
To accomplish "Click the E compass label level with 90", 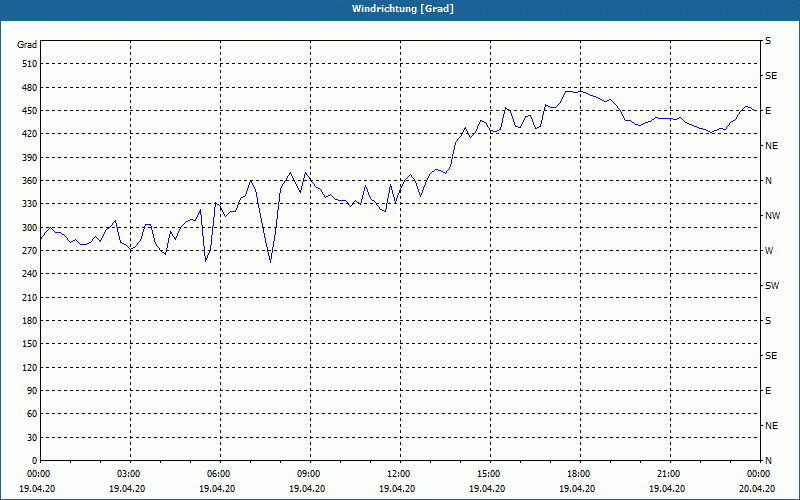I will (x=768, y=391).
